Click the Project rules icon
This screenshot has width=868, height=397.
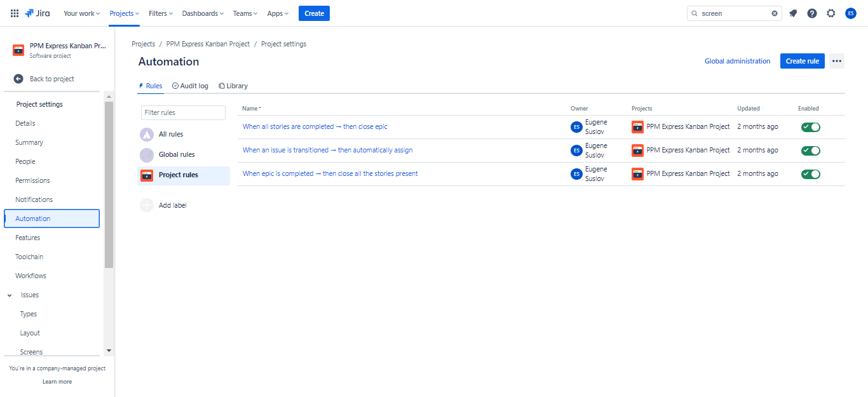tap(147, 175)
